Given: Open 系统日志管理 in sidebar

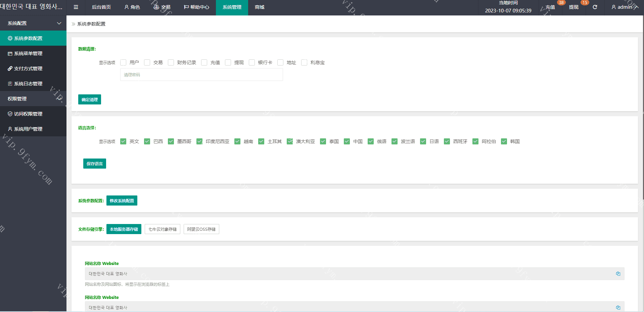Looking at the screenshot, I should tap(28, 84).
